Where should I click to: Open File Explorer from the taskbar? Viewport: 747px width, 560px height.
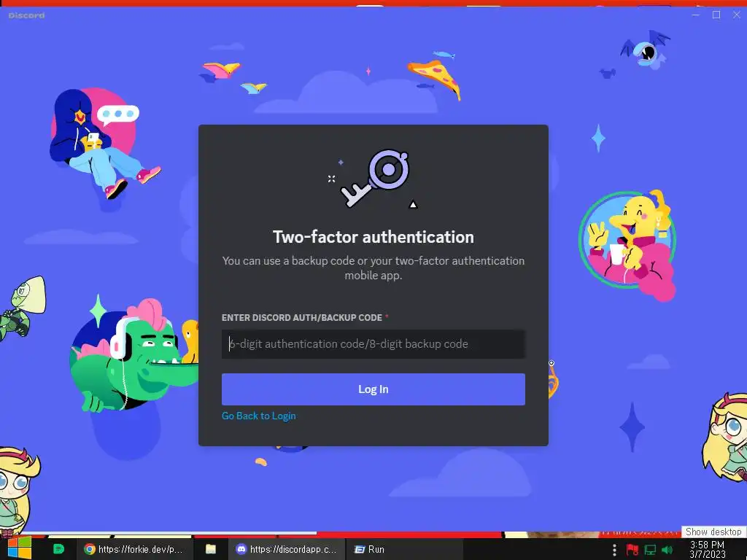pos(211,549)
